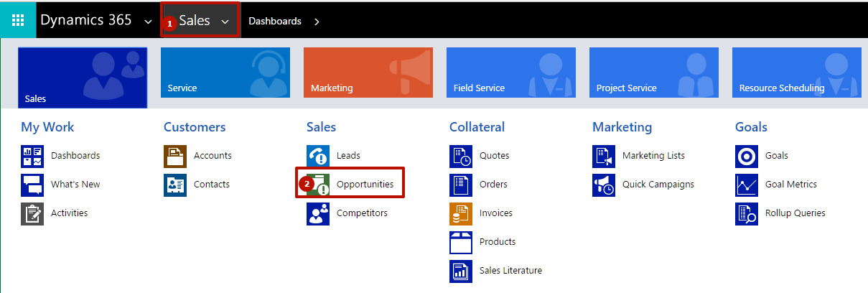Click the Leads phone icon
Viewport: 868px width, 293px height.
[x=318, y=156]
